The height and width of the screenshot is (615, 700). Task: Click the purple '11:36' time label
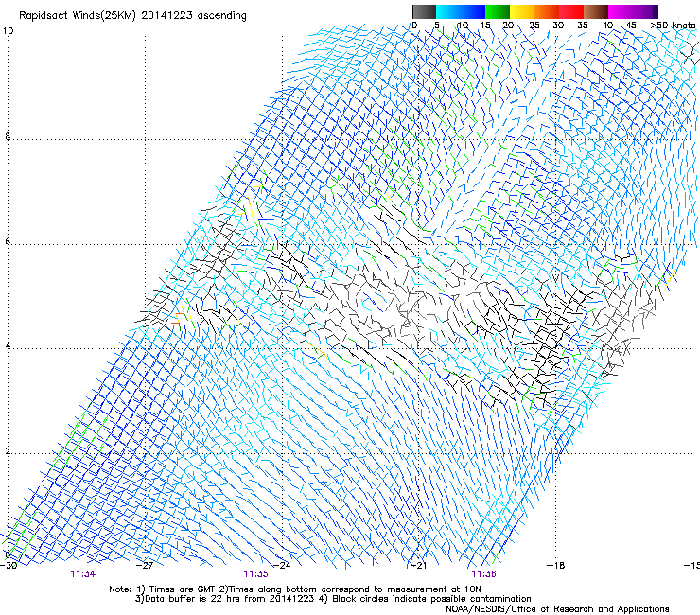coord(484,574)
